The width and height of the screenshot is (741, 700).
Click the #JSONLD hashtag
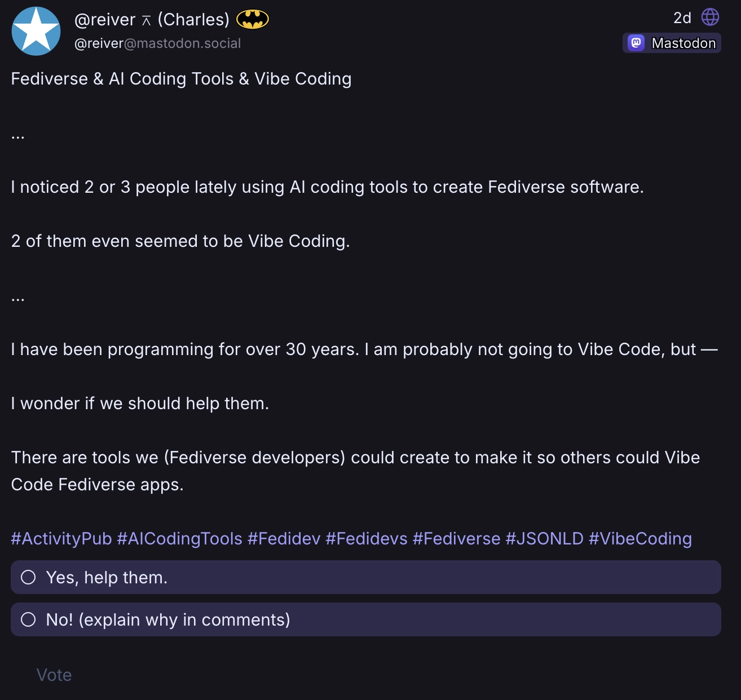coord(544,539)
